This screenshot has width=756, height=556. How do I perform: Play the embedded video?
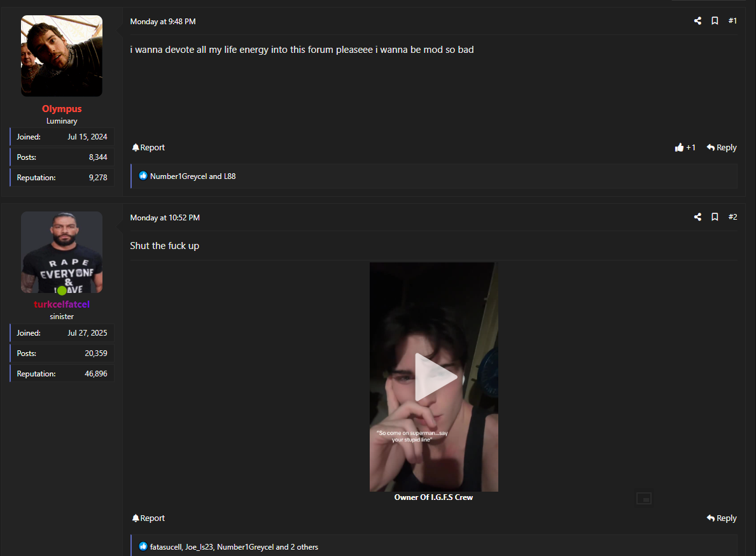pyautogui.click(x=434, y=377)
